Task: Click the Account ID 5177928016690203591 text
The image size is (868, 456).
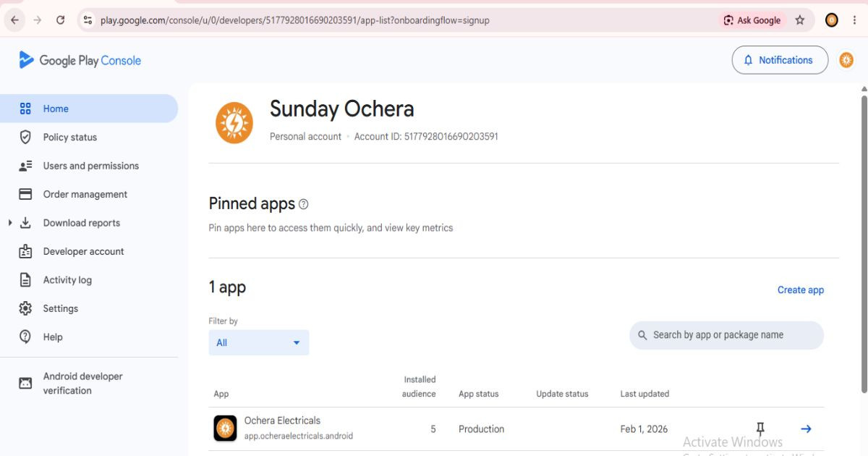Action: click(426, 136)
